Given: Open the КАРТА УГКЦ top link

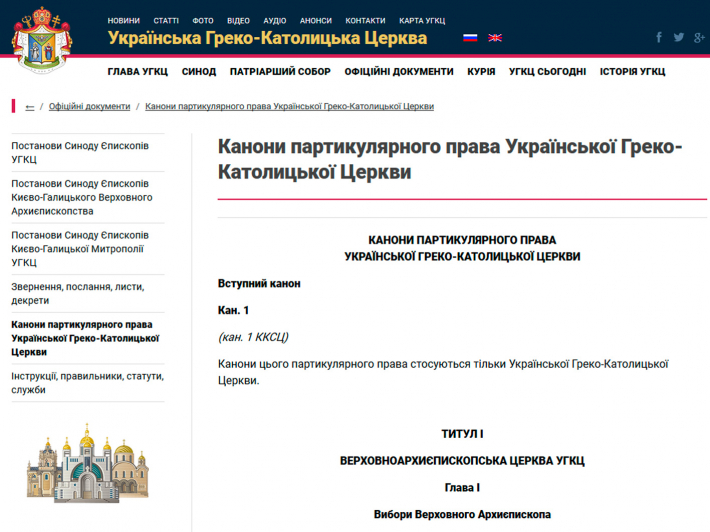Looking at the screenshot, I should pyautogui.click(x=424, y=20).
